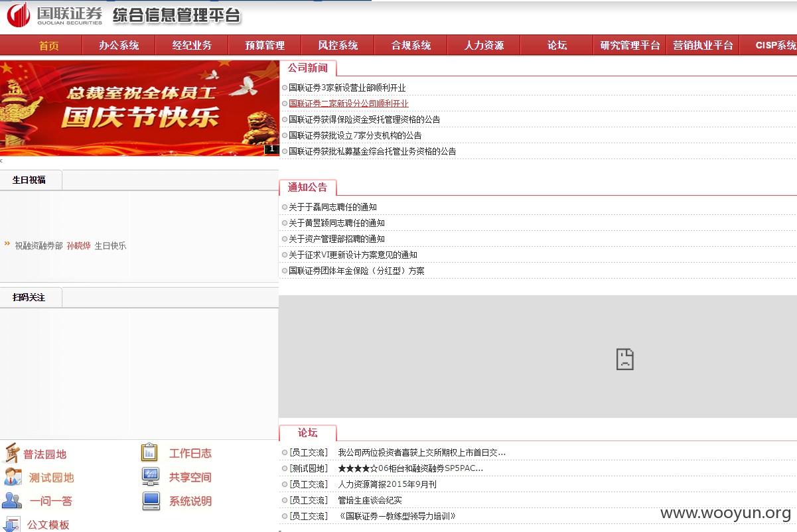
Task: Open forum post 06柜台和融资融券SP5PAC
Action: pyautogui.click(x=410, y=468)
